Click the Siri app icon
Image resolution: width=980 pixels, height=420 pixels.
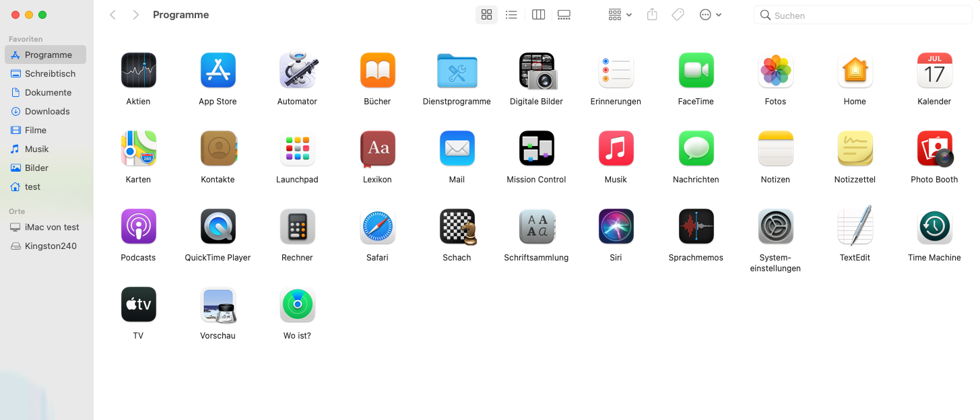(x=616, y=226)
